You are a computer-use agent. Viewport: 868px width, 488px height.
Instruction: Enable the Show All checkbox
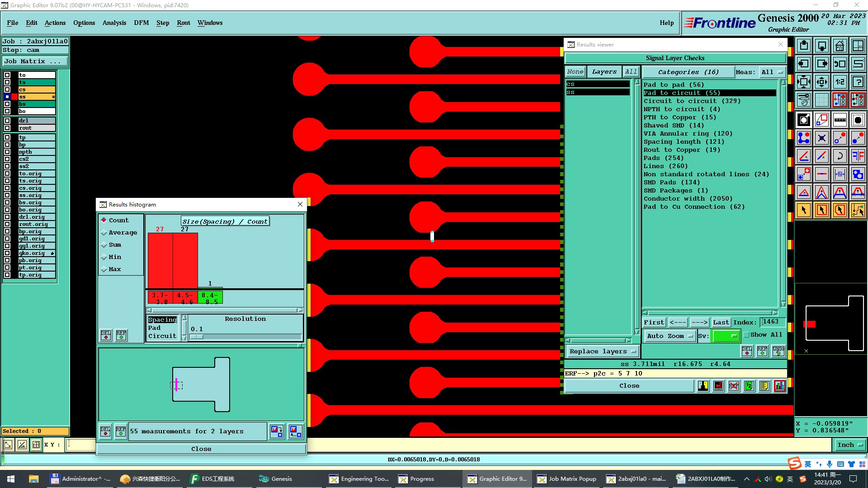pyautogui.click(x=746, y=335)
